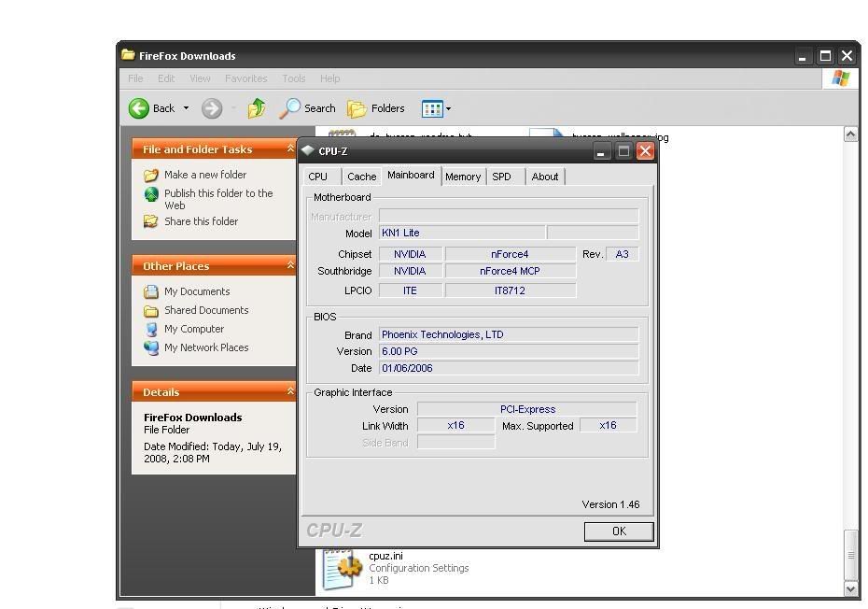Click Make a new folder

tap(204, 175)
